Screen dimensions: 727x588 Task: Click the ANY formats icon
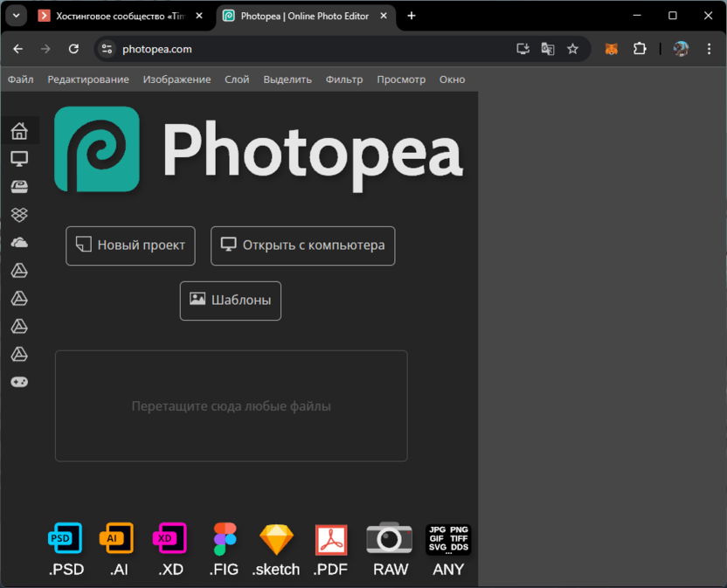[x=448, y=539]
